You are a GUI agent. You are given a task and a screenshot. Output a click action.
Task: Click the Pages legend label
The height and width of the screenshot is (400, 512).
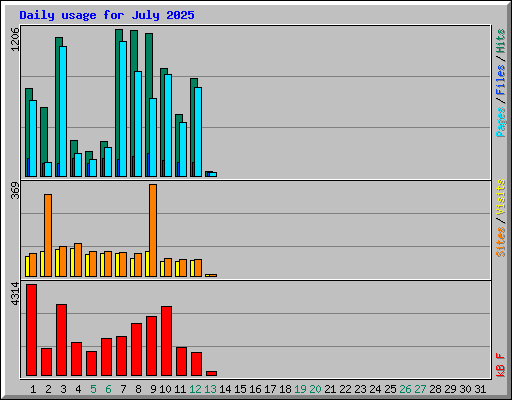pos(500,122)
